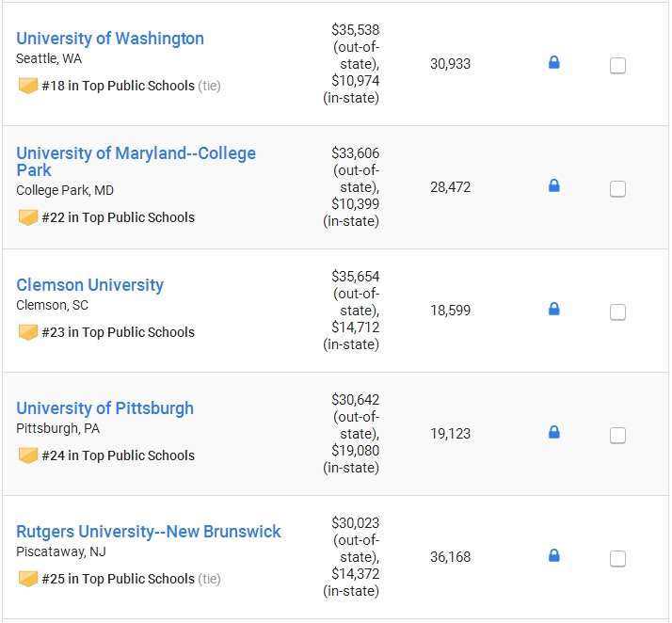Viewport: 672px width, 623px height.
Task: Click the lock icon in the Pittsburgh row
Action: tap(553, 432)
